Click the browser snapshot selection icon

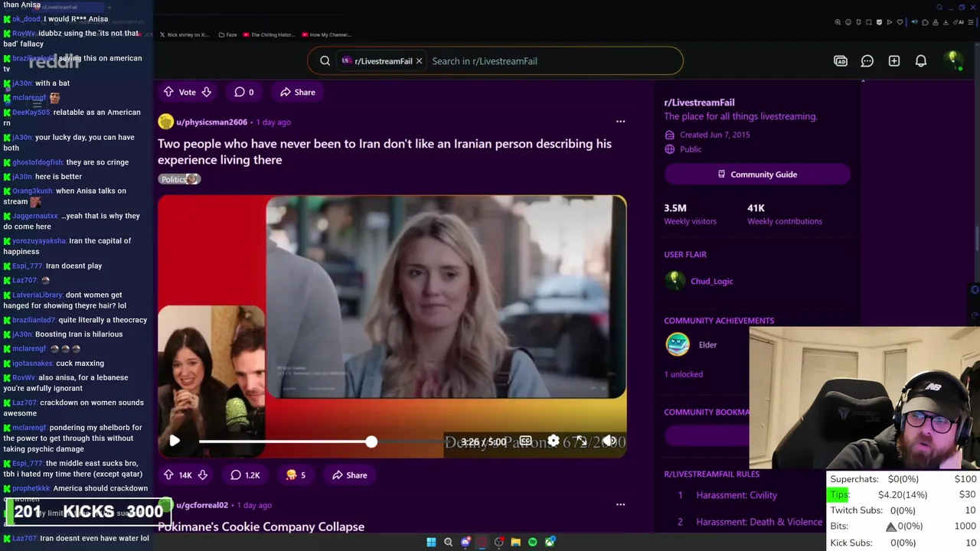click(x=869, y=22)
